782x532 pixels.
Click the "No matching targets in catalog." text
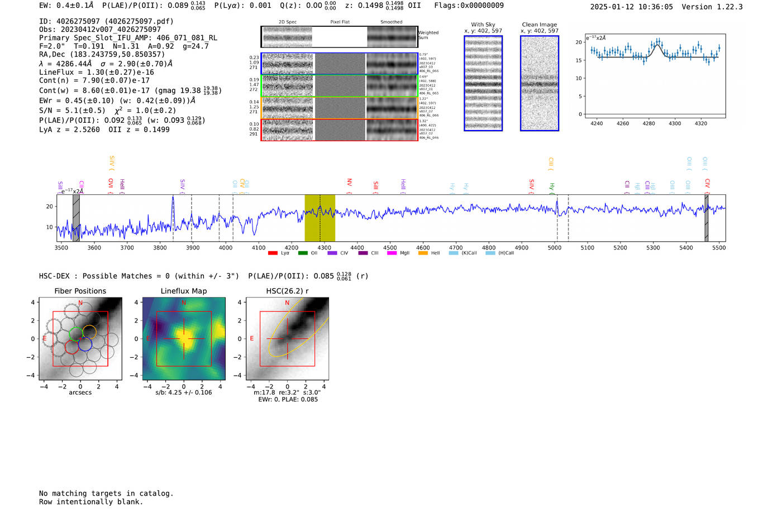(x=106, y=493)
